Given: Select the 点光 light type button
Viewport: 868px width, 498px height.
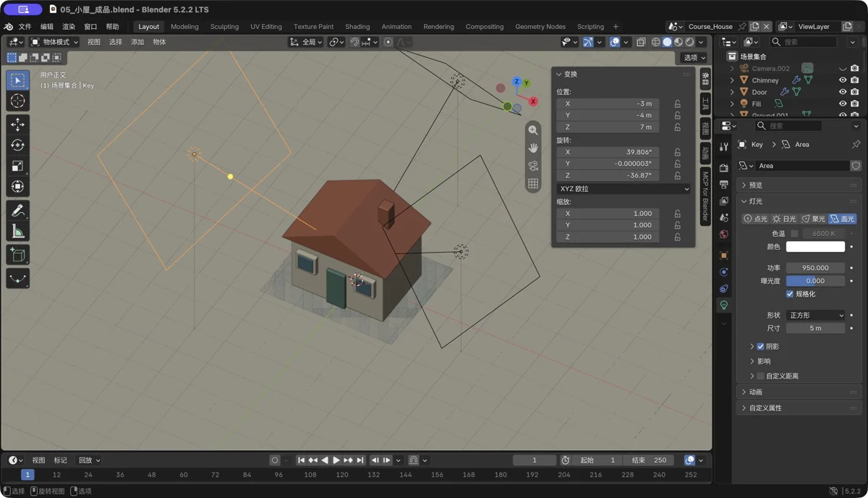Looking at the screenshot, I should (x=756, y=219).
